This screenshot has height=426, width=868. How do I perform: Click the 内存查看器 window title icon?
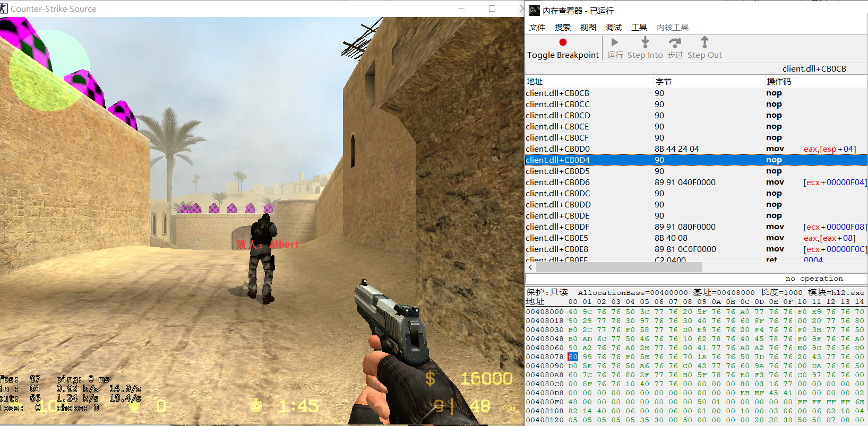point(534,11)
